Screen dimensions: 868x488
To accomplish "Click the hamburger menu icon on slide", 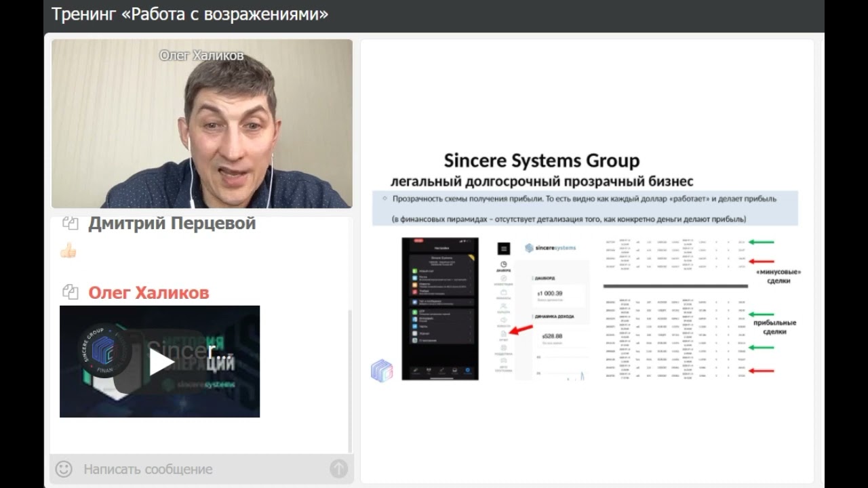I will click(504, 249).
